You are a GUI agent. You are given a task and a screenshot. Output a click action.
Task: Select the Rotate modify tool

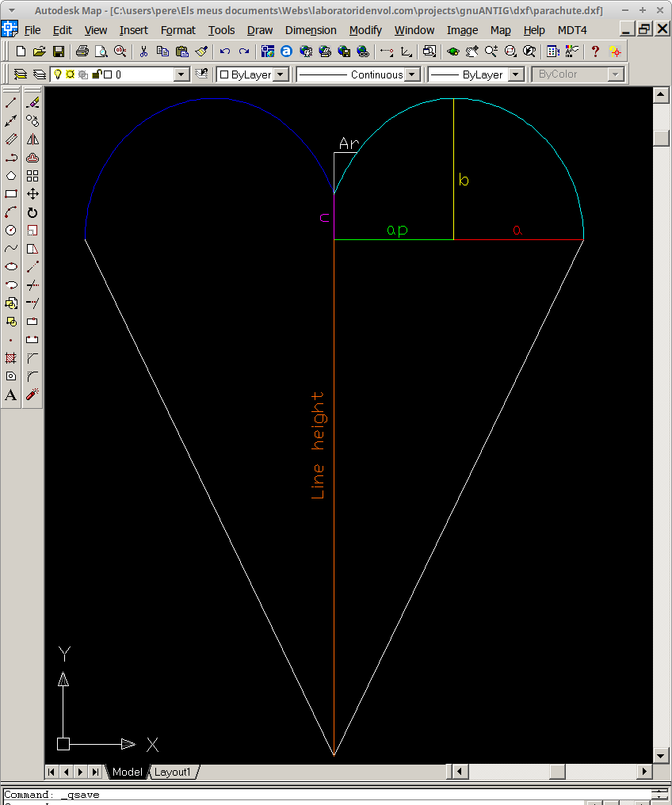click(x=32, y=212)
